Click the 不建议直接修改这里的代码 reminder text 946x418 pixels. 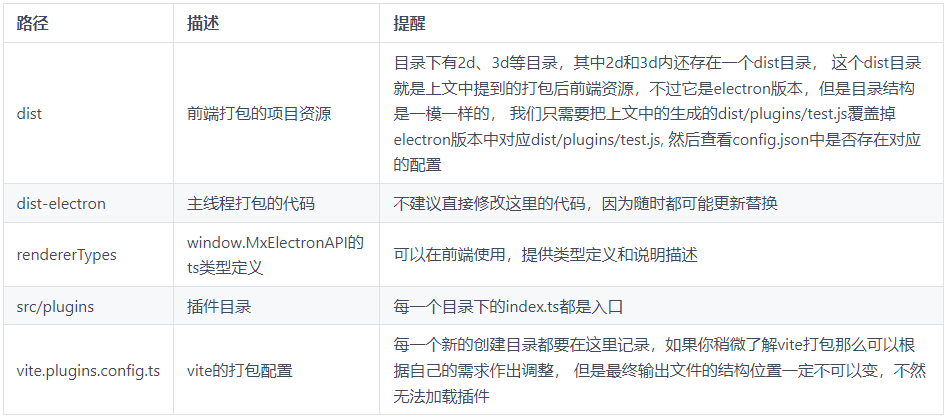pyautogui.click(x=490, y=204)
